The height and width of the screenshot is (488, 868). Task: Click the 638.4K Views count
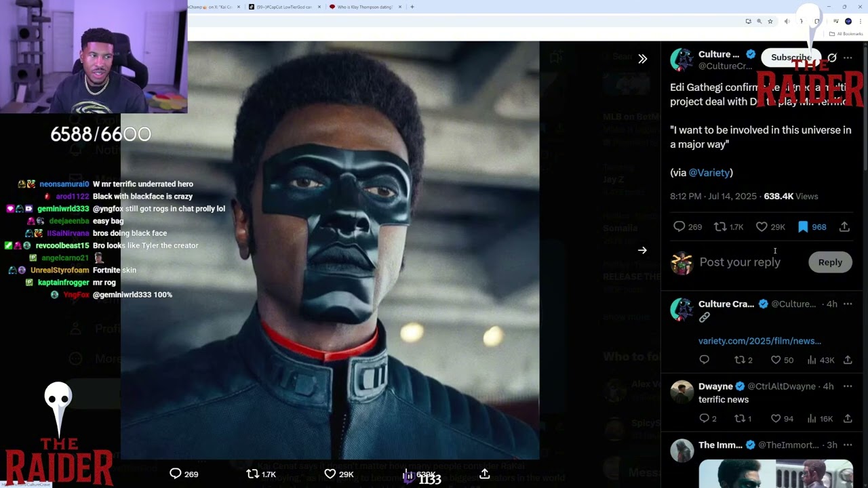(x=791, y=197)
